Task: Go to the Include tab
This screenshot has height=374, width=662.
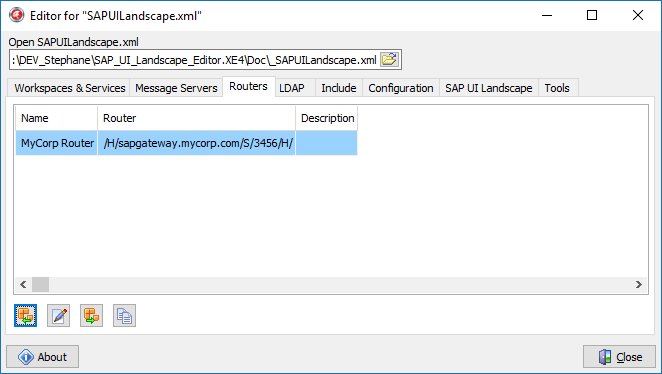Action: [x=339, y=88]
